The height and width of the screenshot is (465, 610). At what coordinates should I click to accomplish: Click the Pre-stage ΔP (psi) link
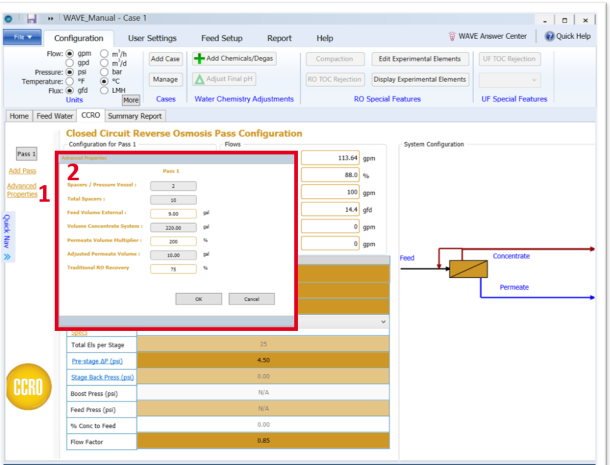pyautogui.click(x=97, y=361)
